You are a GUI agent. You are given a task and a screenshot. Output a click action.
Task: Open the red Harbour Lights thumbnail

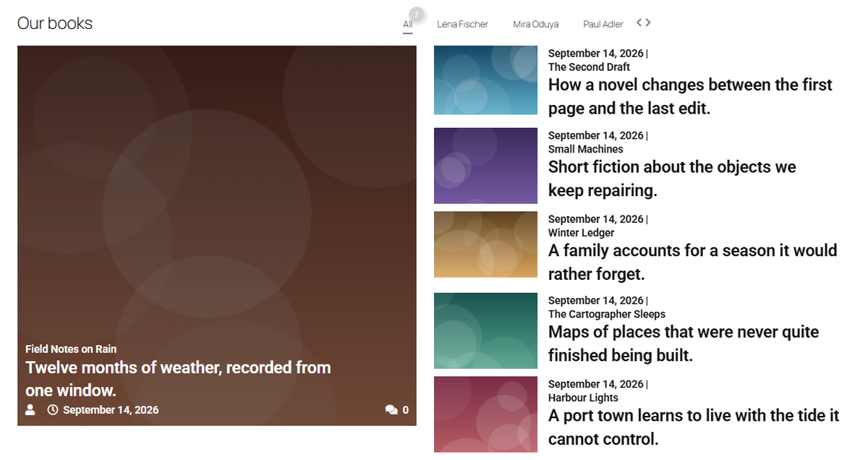click(485, 414)
